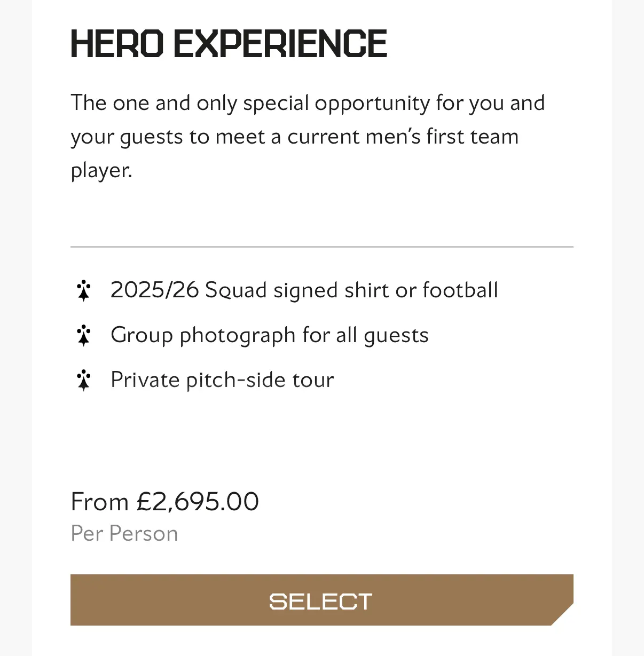Click the horizontal divider below the description

321,247
